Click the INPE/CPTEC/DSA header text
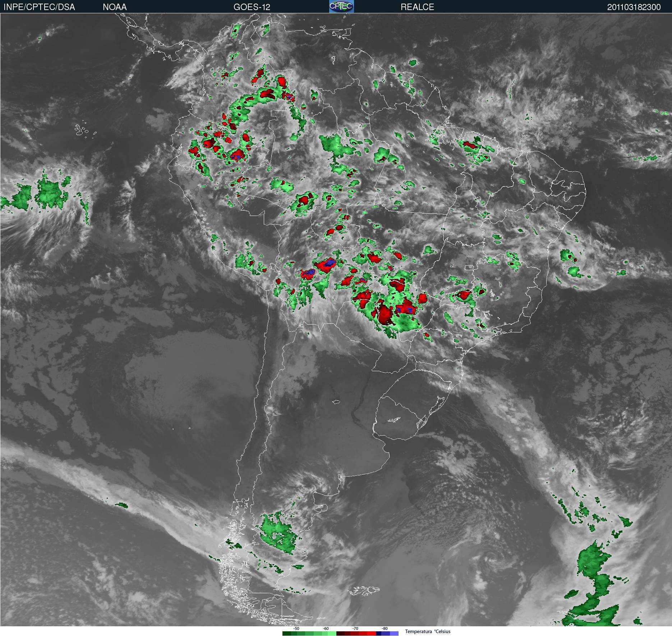The height and width of the screenshot is (636, 672). coord(39,7)
